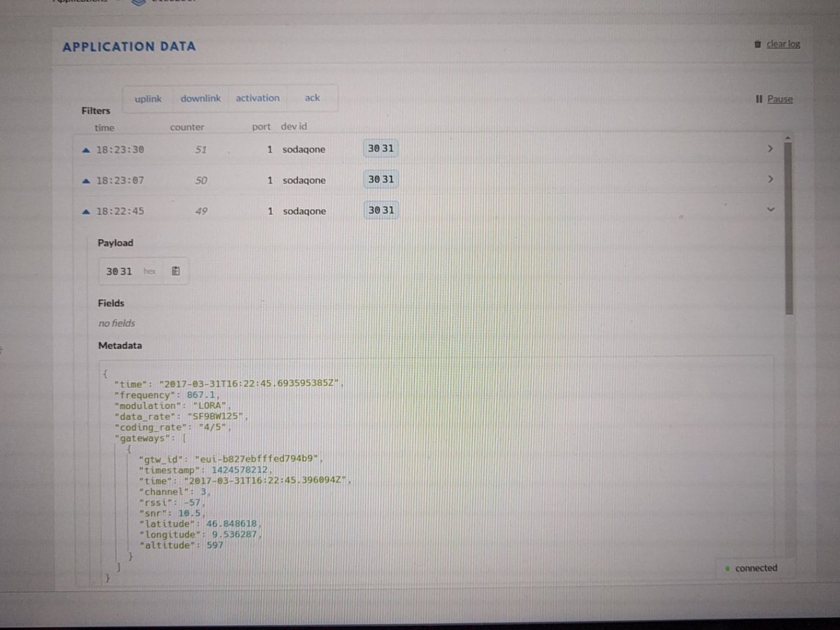Copy payload with the clipboard icon

[x=176, y=271]
